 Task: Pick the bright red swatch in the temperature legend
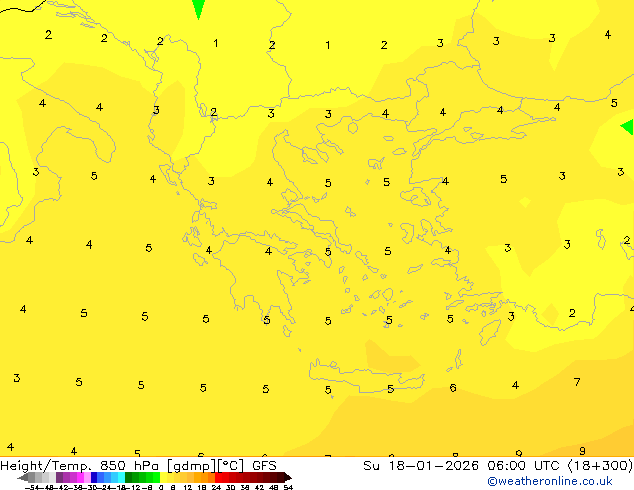tap(218, 478)
